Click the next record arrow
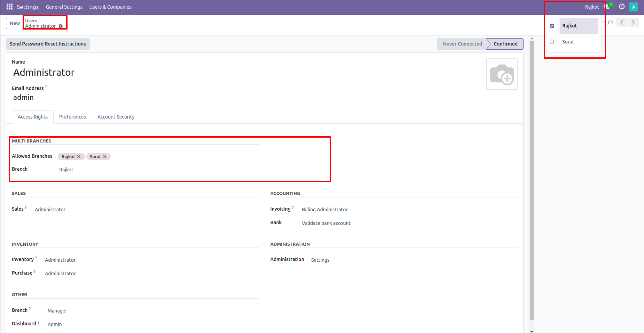 click(x=633, y=22)
